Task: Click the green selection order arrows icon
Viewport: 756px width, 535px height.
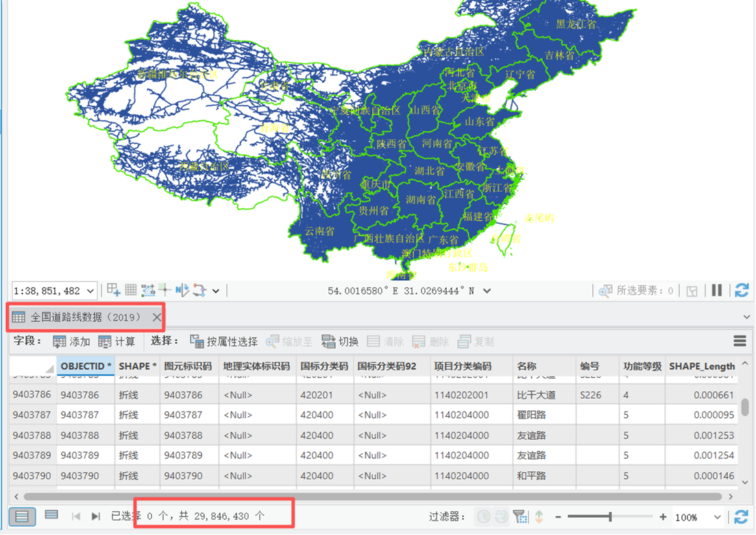Action: [x=539, y=517]
